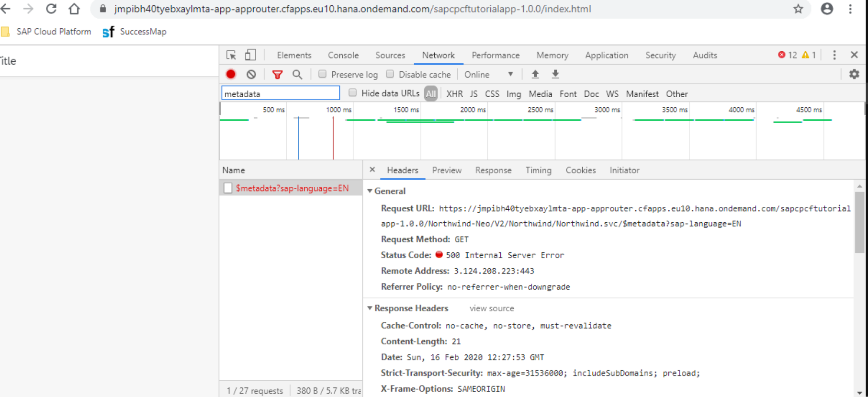This screenshot has width=868, height=397.
Task: Stop recording network log
Action: coord(231,74)
